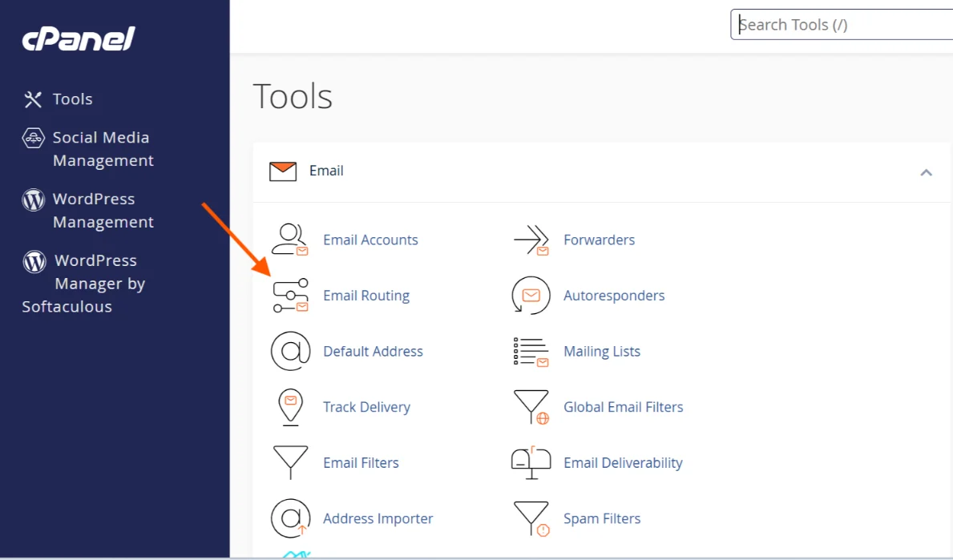Go to Social Media Management in sidebar
This screenshot has height=560, width=953.
click(x=101, y=149)
